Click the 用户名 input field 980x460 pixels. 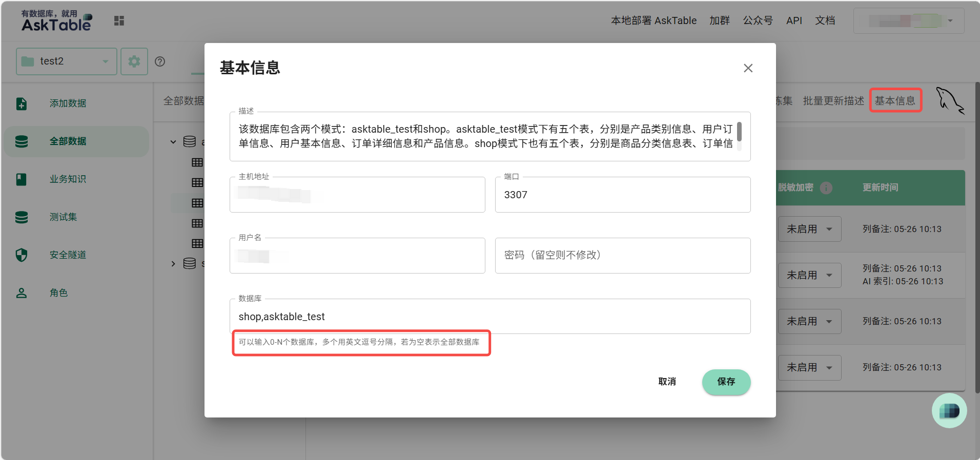coord(357,256)
